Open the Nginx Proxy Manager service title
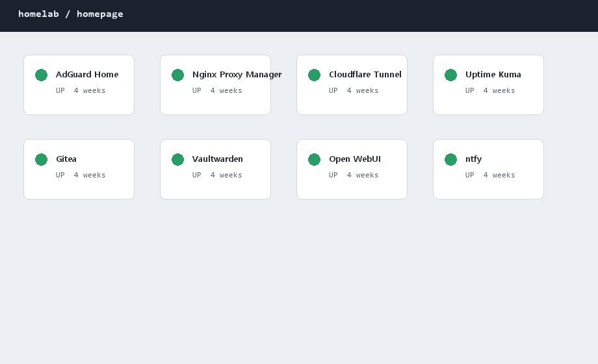Viewport: 598px width, 364px height. pyautogui.click(x=237, y=75)
